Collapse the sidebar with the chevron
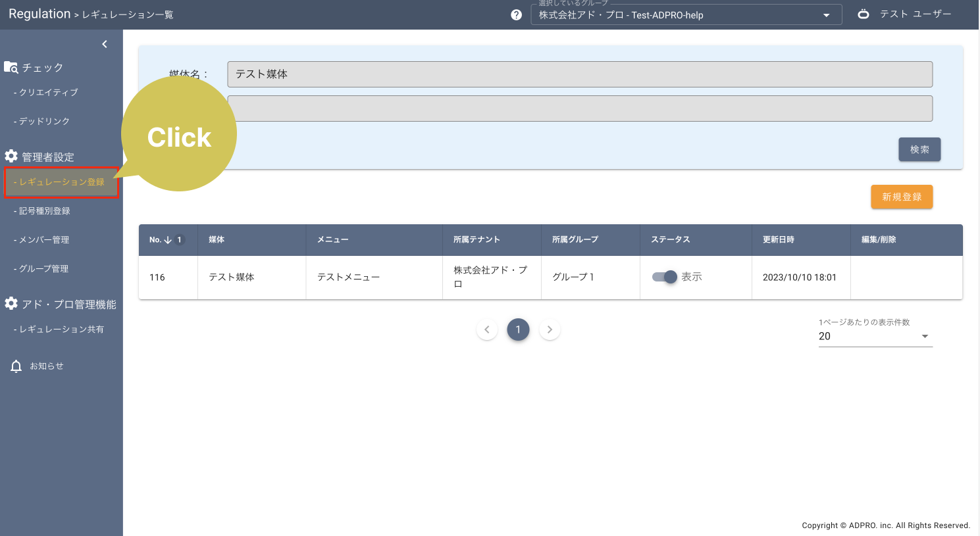 tap(104, 43)
